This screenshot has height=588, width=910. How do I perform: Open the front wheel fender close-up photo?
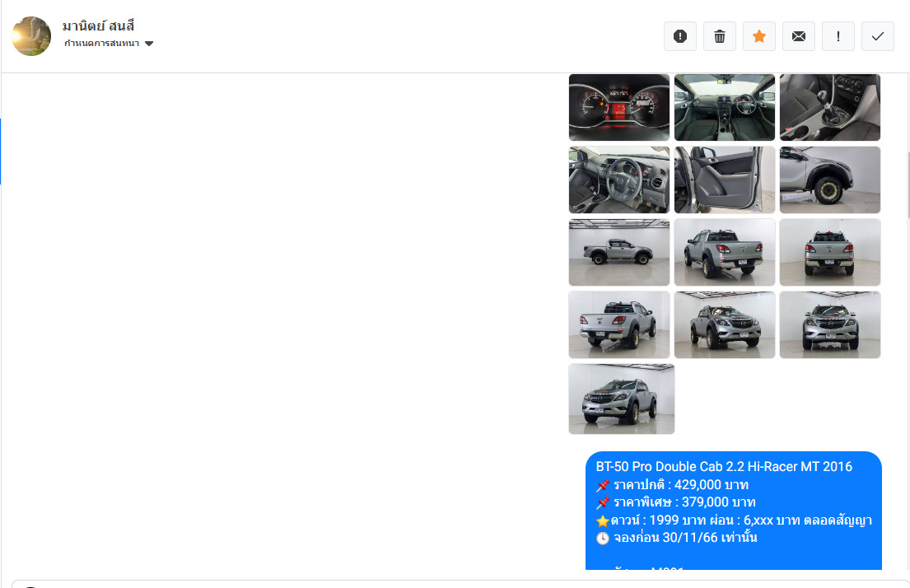click(830, 180)
